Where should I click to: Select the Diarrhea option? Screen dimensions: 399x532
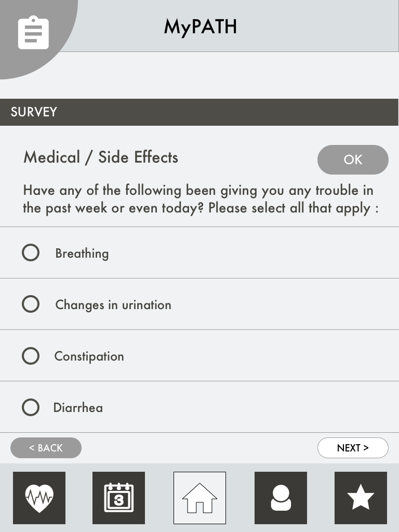31,407
